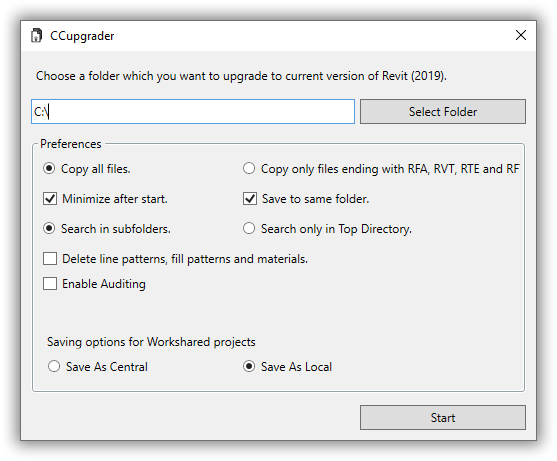Click the Saving options for Workshared projects heading
Image resolution: width=557 pixels, height=461 pixels.
[151, 342]
